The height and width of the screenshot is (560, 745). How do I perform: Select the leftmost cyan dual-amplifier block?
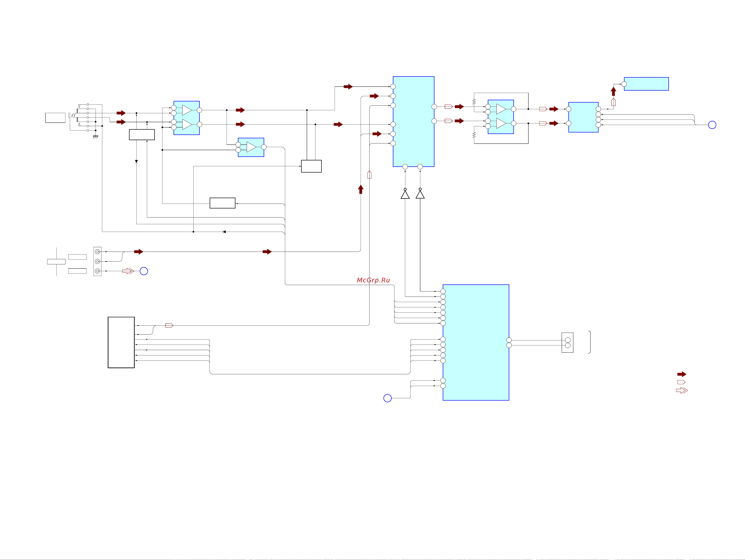(x=187, y=118)
